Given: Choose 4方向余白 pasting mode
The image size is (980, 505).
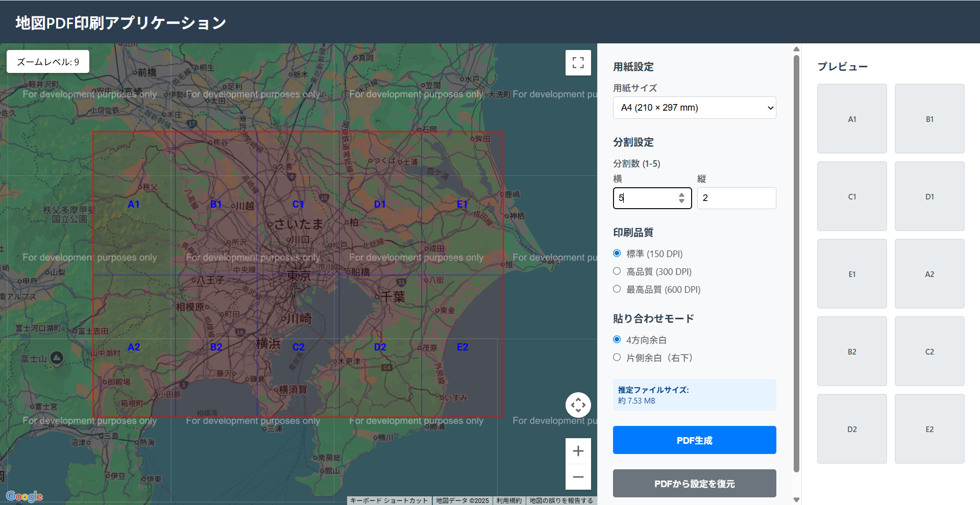Looking at the screenshot, I should pos(617,340).
